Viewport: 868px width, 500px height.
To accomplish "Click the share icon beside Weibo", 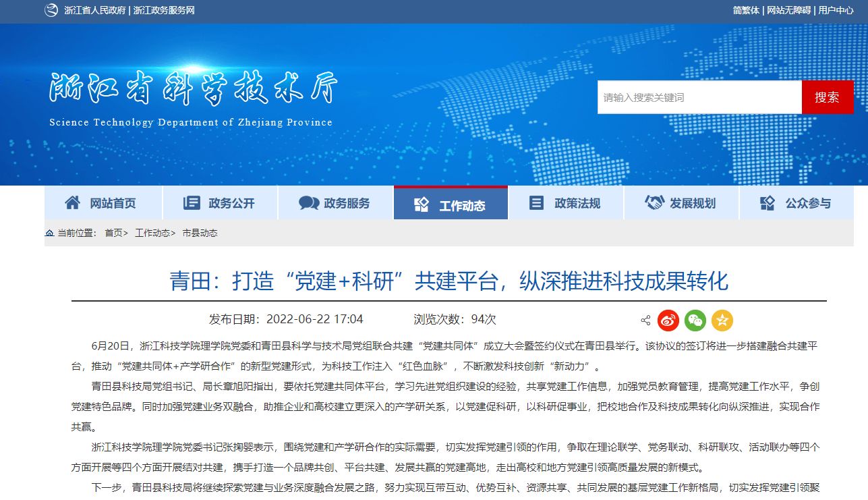I will [x=645, y=321].
